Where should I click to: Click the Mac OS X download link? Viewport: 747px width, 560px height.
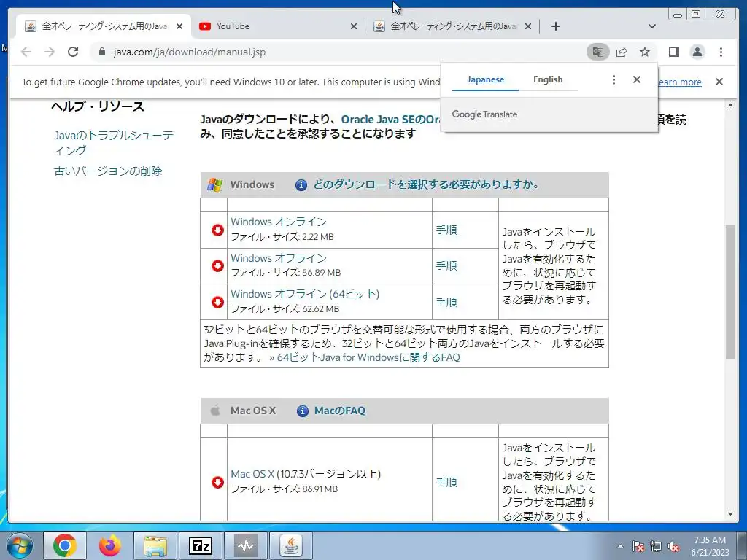pos(252,474)
